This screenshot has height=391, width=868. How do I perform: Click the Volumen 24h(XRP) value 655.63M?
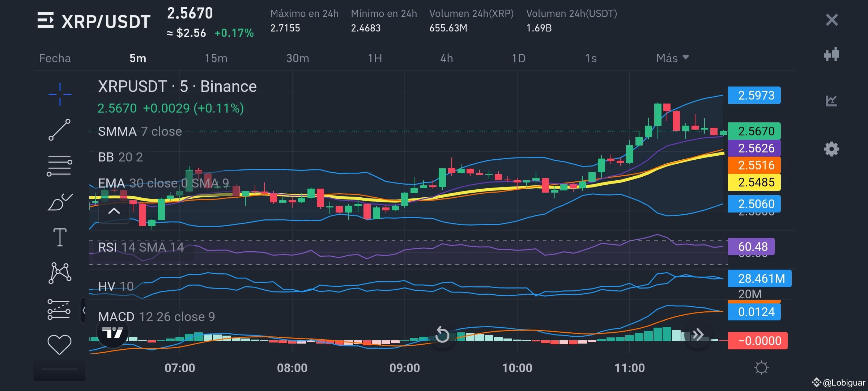click(448, 28)
